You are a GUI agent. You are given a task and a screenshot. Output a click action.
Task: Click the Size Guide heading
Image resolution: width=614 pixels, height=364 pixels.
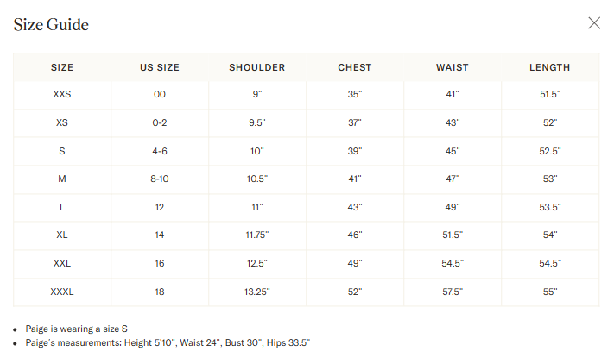tap(51, 25)
